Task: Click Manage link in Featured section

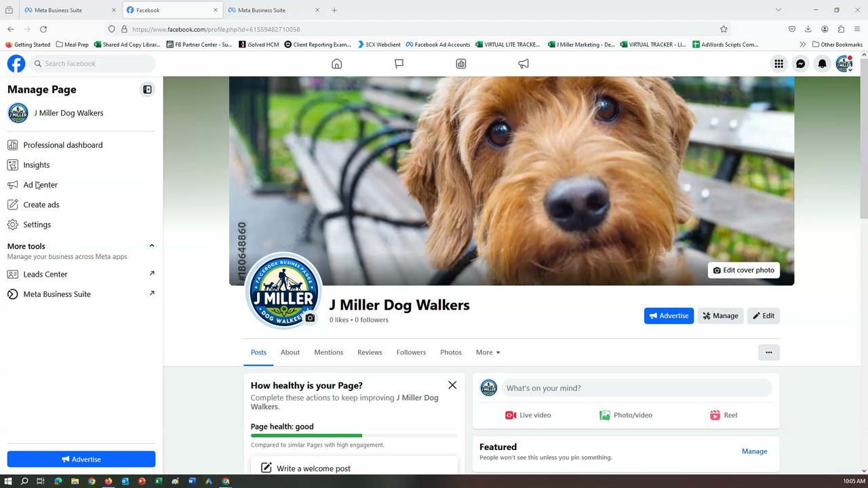Action: pyautogui.click(x=754, y=451)
